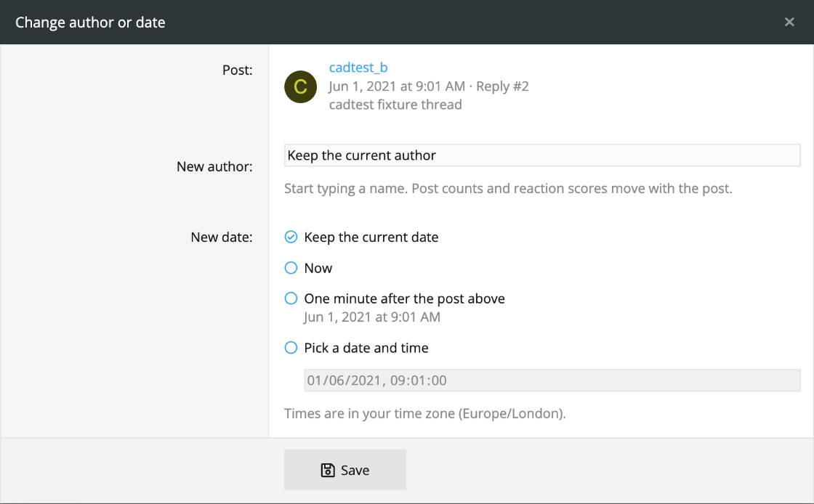This screenshot has height=504, width=814.
Task: Click the post timestamp Jun 1, 2021 at 9:01 AM · Reply #2
Action: point(429,86)
